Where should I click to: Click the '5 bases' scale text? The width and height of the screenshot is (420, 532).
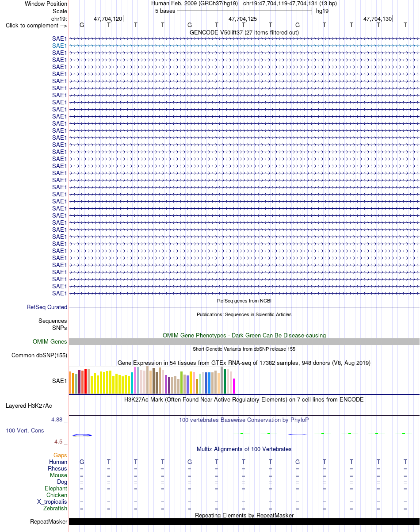tap(165, 11)
